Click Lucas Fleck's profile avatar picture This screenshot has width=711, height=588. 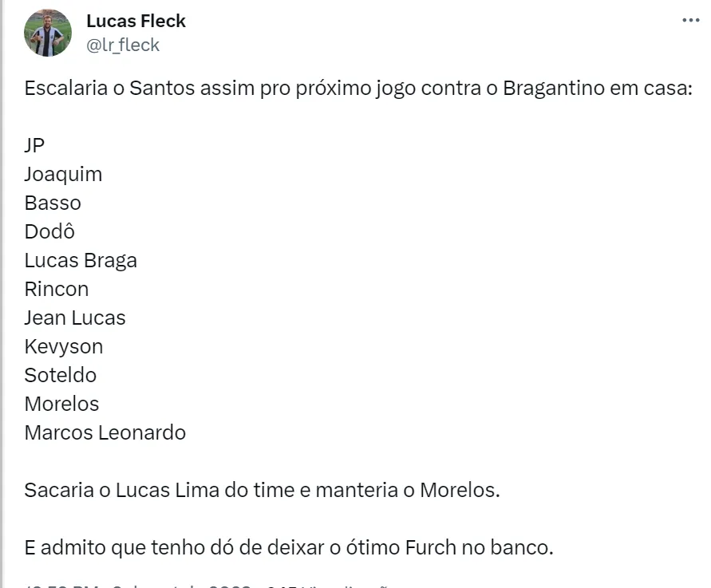tap(49, 33)
